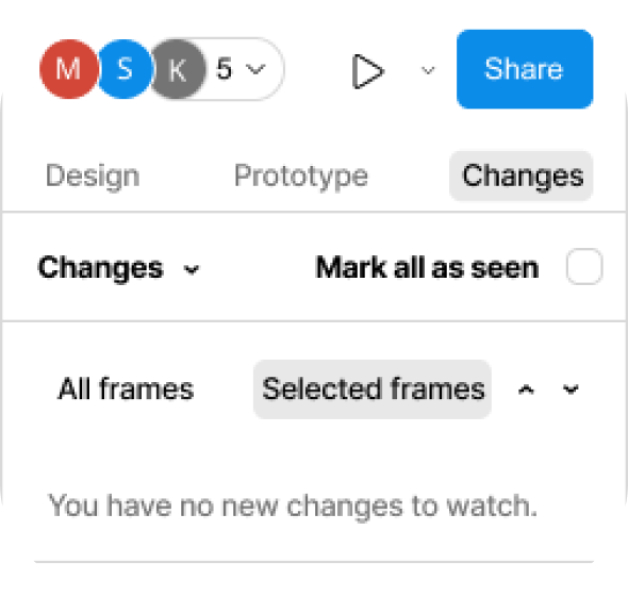Click the no new changes message

pyautogui.click(x=292, y=505)
